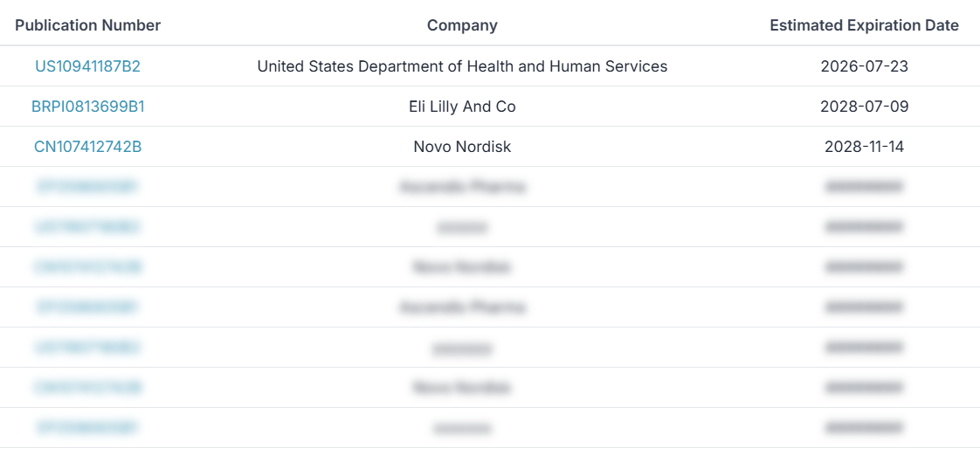Open patent link US10941187B2
Image resolution: width=980 pixels, height=462 pixels.
(87, 66)
